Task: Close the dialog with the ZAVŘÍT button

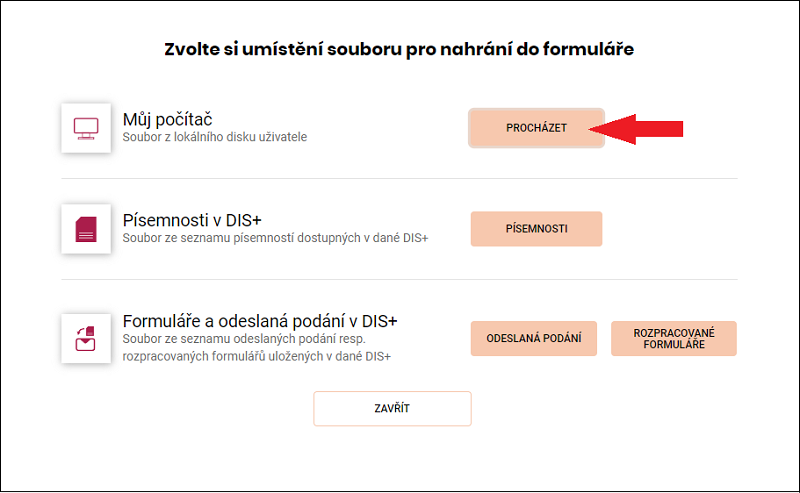Action: pyautogui.click(x=392, y=408)
